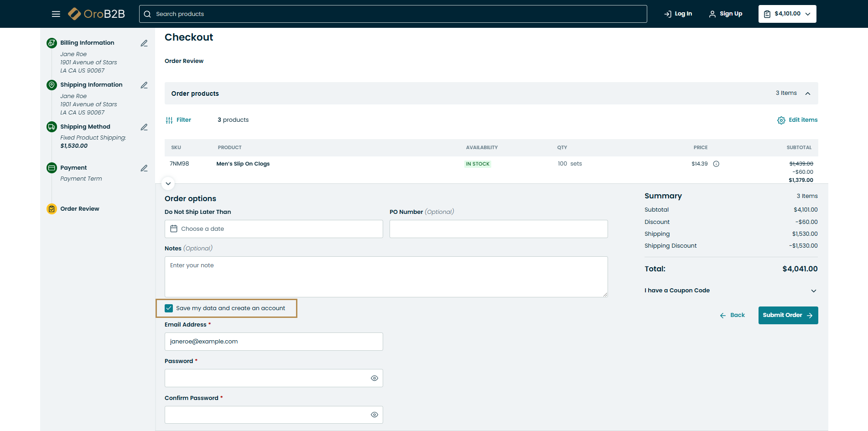
Task: Edit Payment step with pencil icon
Action: click(144, 168)
